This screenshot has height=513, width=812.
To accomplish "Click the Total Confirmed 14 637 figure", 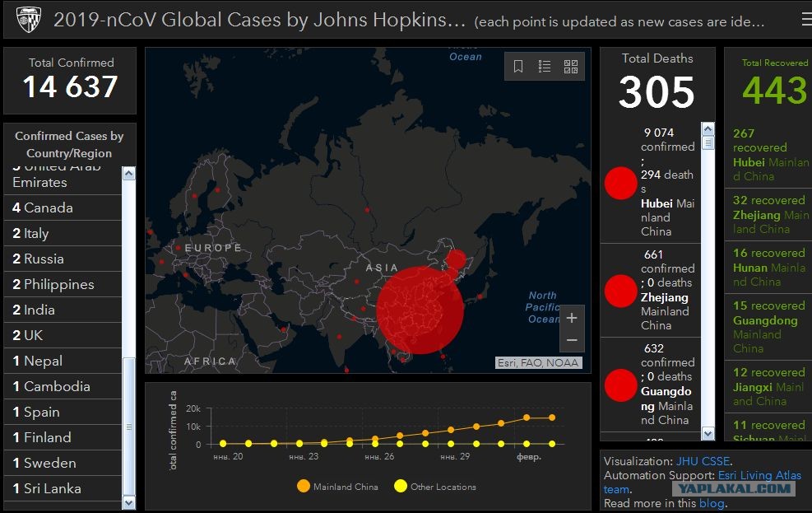I will point(70,86).
